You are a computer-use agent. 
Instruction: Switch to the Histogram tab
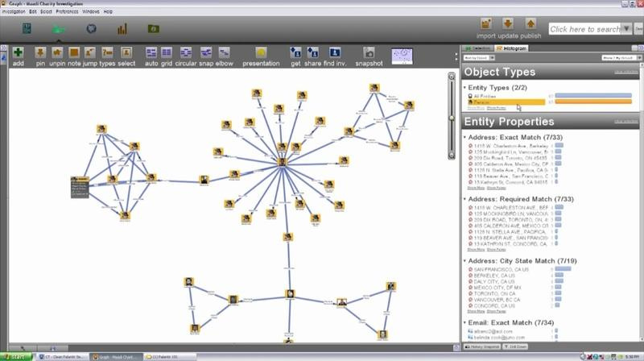(x=513, y=49)
